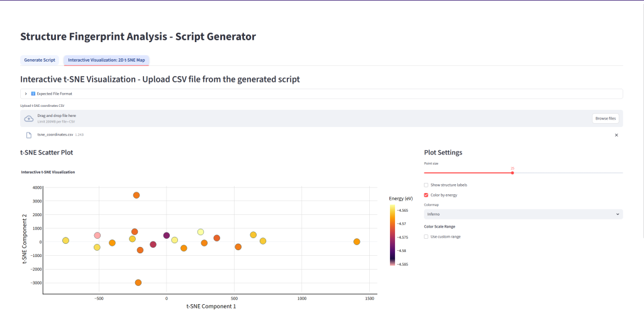Click the cloud upload icon

[x=28, y=118]
